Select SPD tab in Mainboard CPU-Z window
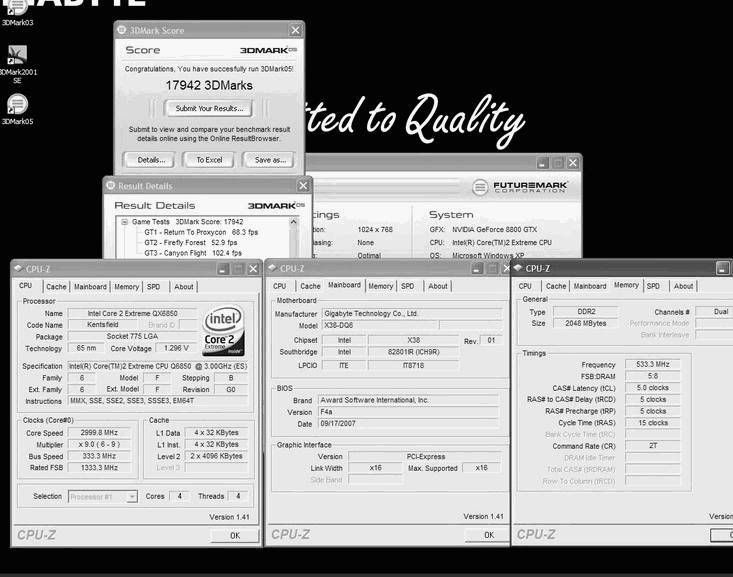The width and height of the screenshot is (733, 577). coord(408,286)
